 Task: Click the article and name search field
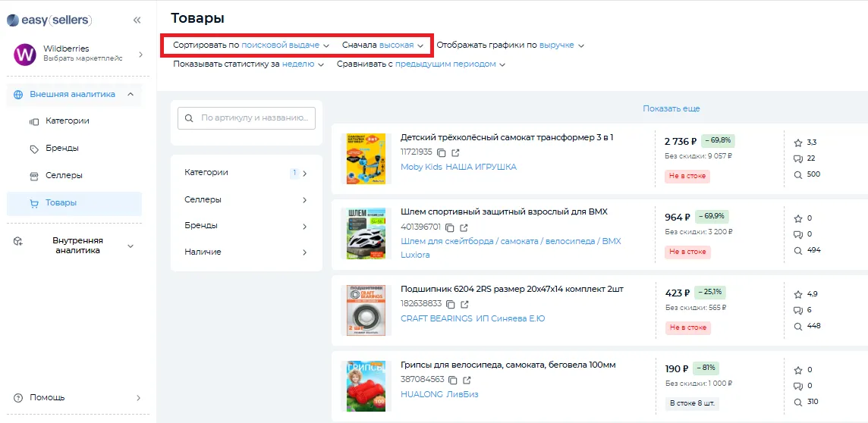(x=256, y=118)
